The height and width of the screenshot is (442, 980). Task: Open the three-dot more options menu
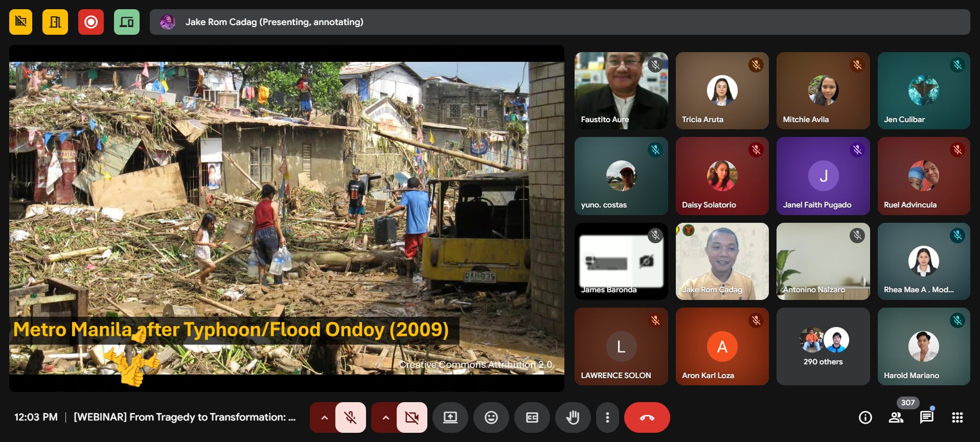[x=607, y=417]
